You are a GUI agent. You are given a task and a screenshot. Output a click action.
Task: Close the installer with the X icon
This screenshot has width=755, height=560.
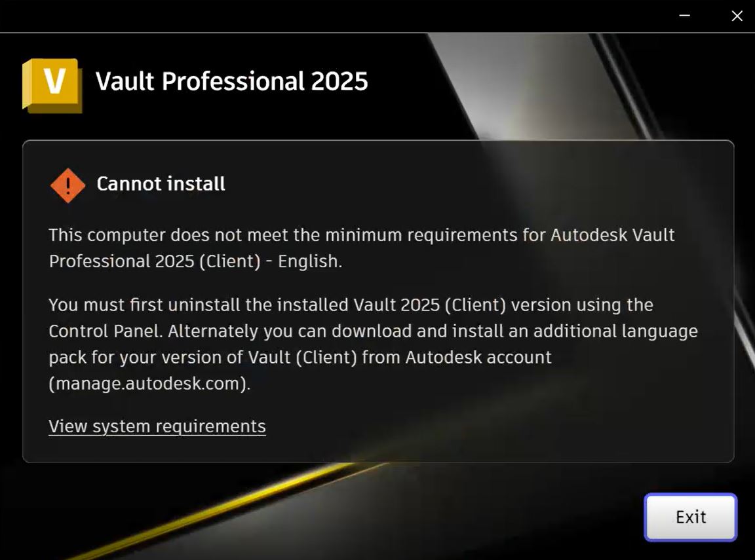[x=737, y=16]
